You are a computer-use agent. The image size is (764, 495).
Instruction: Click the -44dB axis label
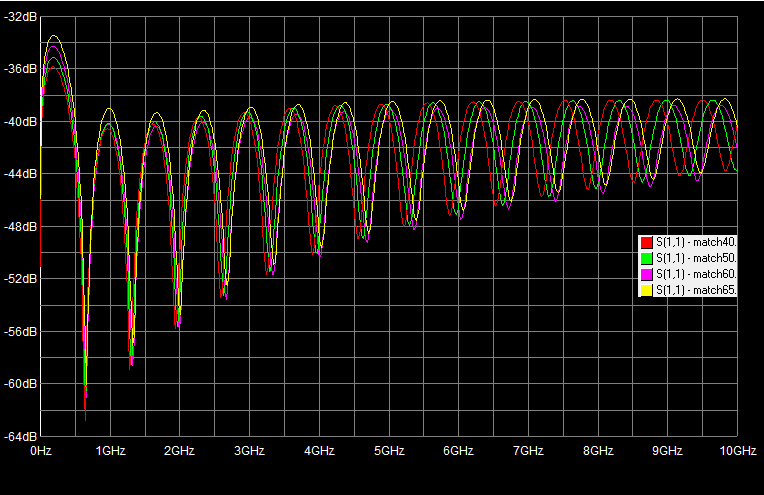click(20, 173)
